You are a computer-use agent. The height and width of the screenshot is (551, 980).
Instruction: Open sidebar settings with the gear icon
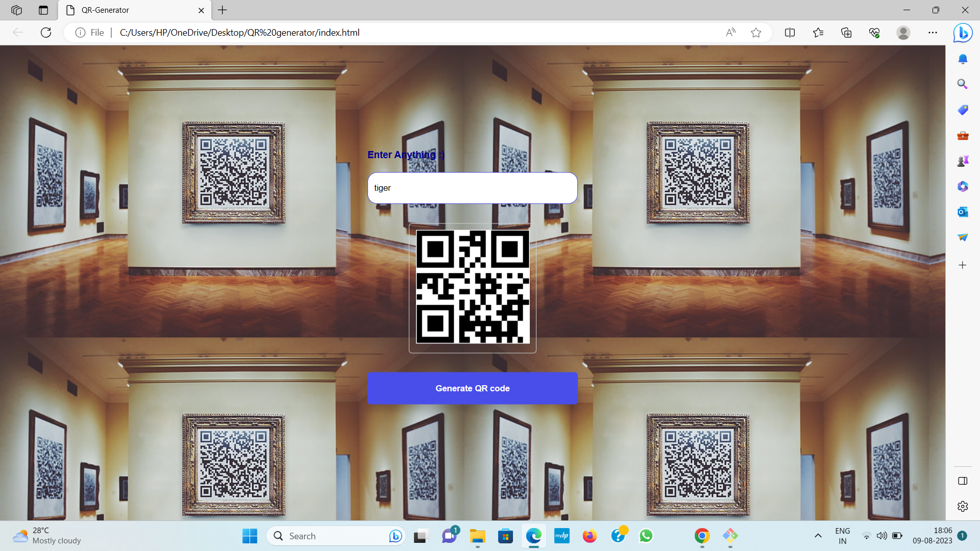point(963,506)
